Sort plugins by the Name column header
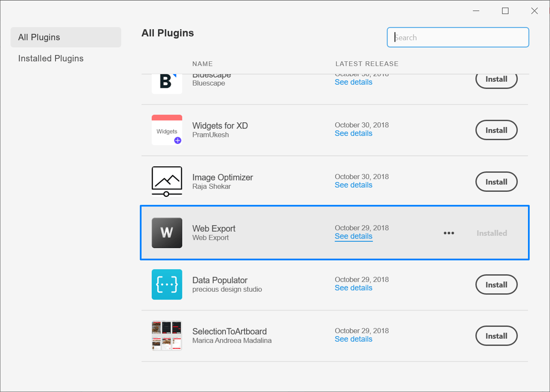This screenshot has height=392, width=550. (x=202, y=64)
